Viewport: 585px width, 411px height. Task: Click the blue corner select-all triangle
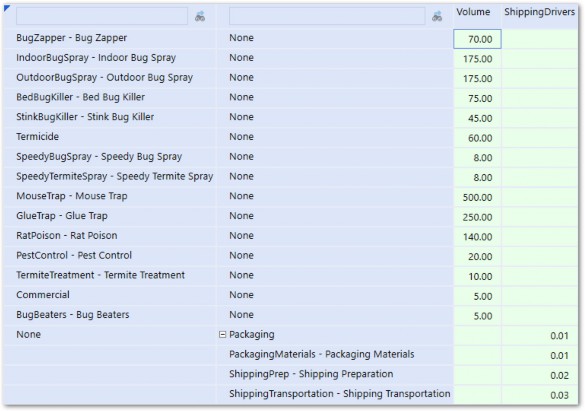pos(7,8)
